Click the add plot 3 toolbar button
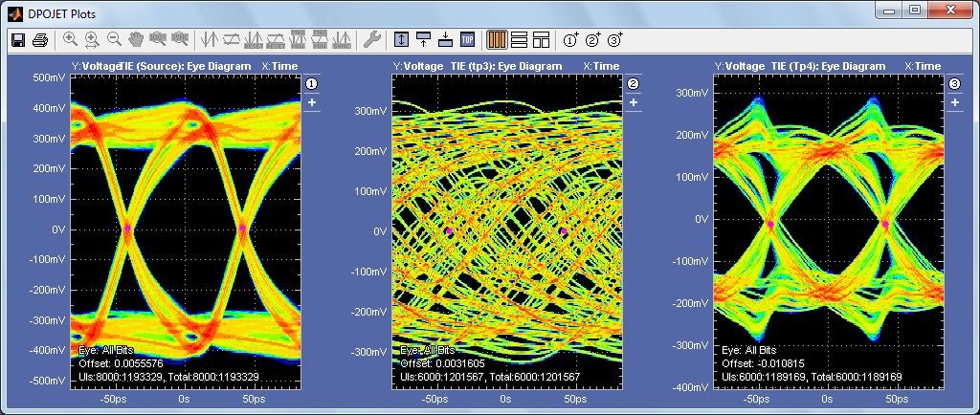Viewport: 980px width, 415px height. click(x=615, y=40)
